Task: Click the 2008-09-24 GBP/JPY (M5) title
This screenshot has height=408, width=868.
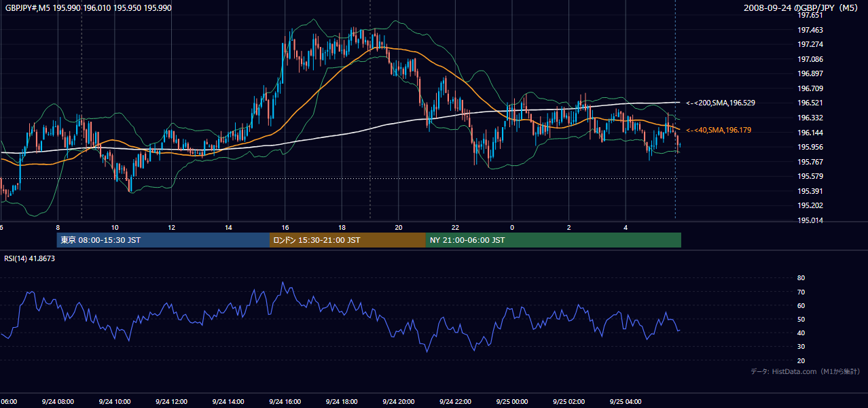Action: click(x=802, y=7)
